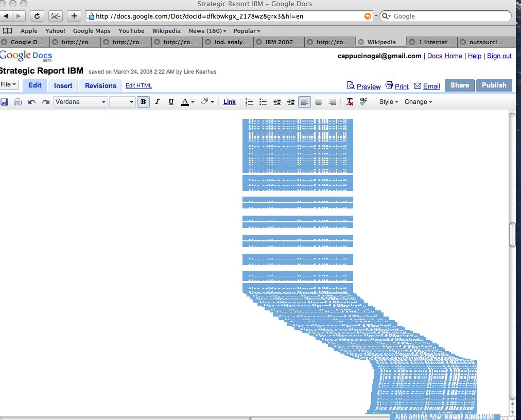521x420 pixels.
Task: Undo the last edit
Action: click(32, 102)
